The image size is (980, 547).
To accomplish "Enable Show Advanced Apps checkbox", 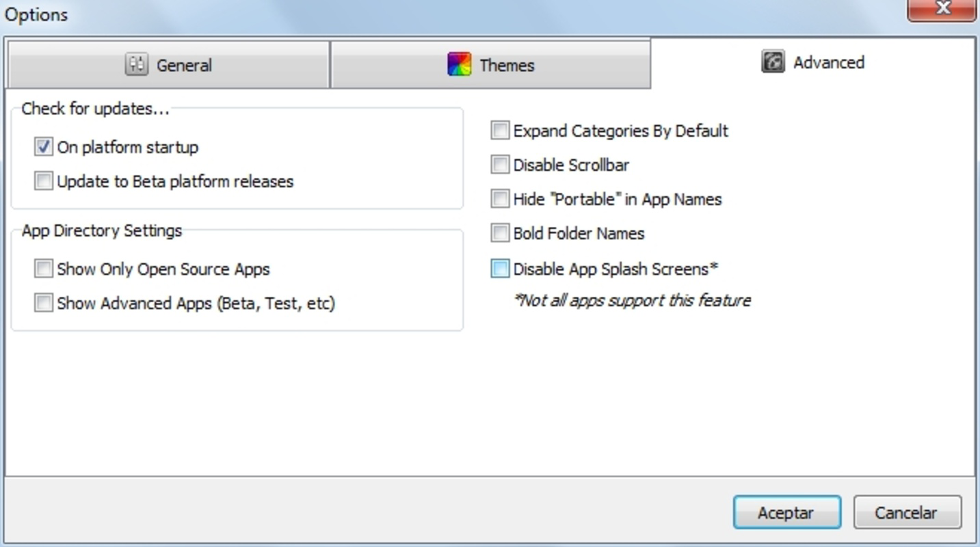I will 44,303.
